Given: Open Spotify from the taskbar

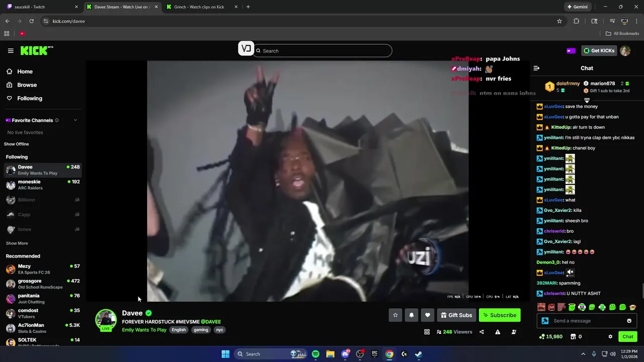Looking at the screenshot, I should (315, 354).
